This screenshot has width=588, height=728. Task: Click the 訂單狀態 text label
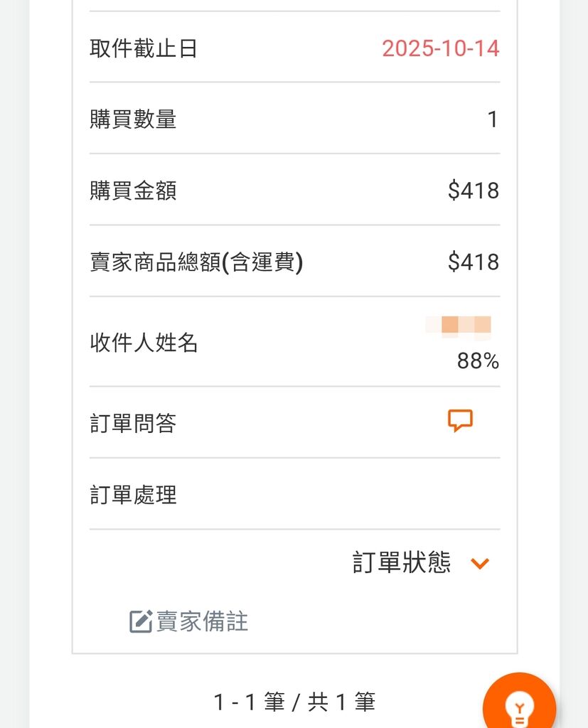coord(402,563)
